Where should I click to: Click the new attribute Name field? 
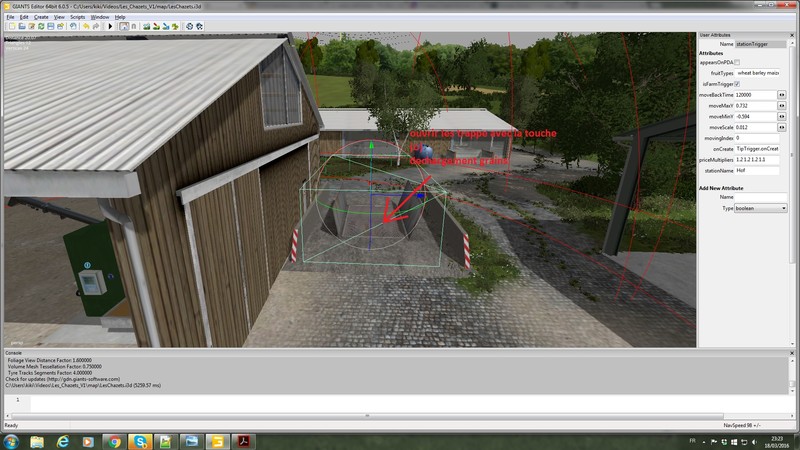coord(761,197)
